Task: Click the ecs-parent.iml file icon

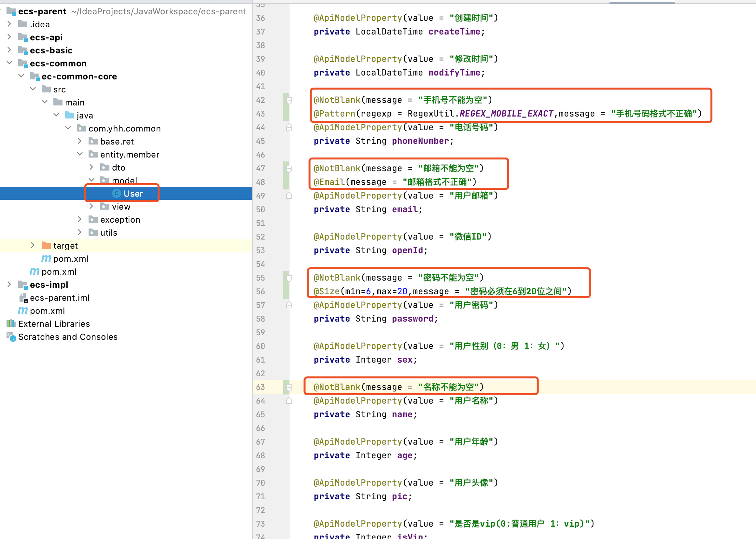Action: pos(23,298)
